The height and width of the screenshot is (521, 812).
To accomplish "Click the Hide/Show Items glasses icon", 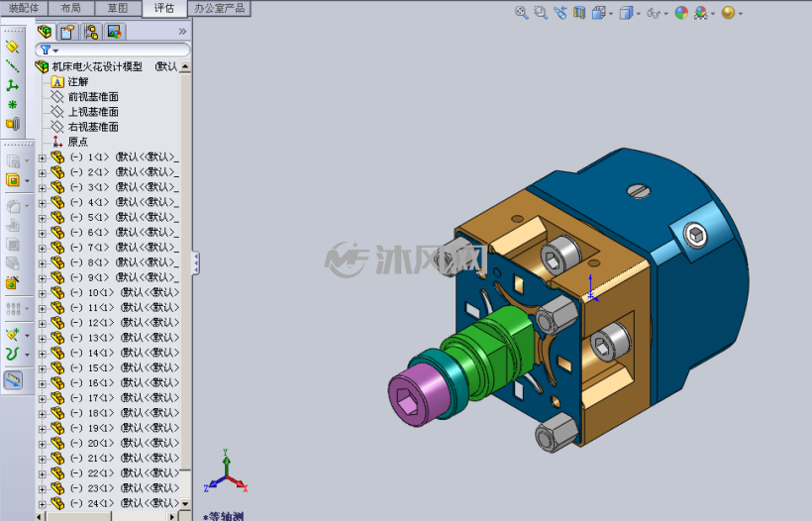I will click(653, 14).
